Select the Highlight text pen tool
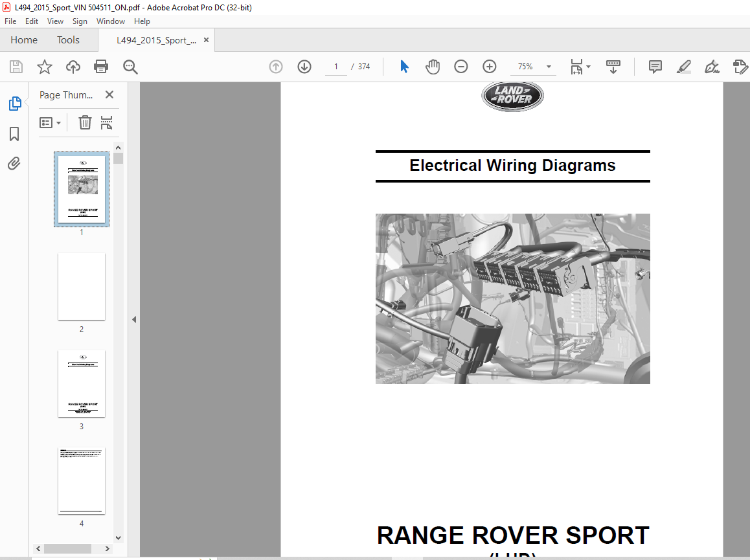Viewport: 750px width, 560px height. coord(683,67)
